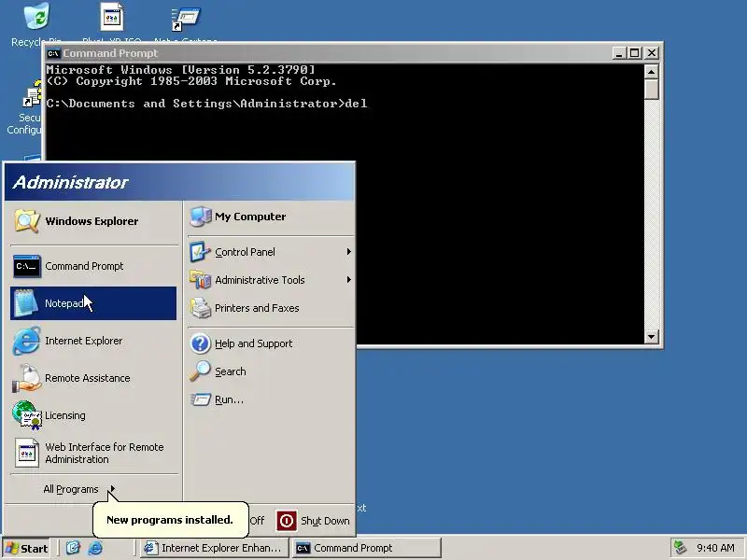Click the My Computer icon
This screenshot has height=560, width=747.
coord(201,217)
